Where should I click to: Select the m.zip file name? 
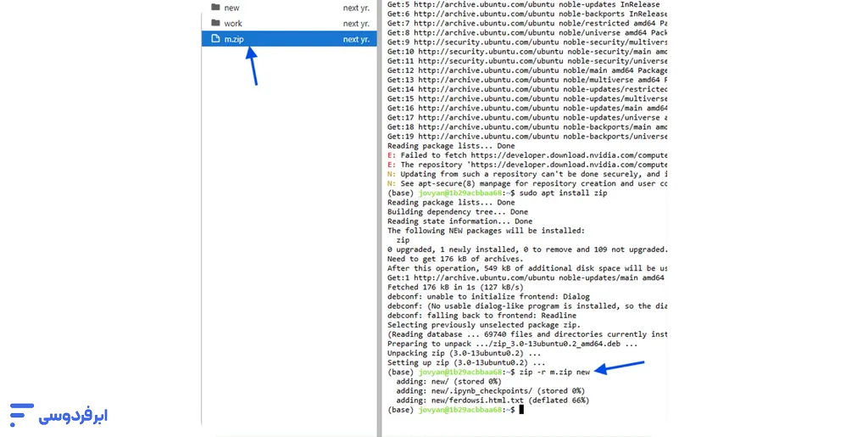pos(233,39)
